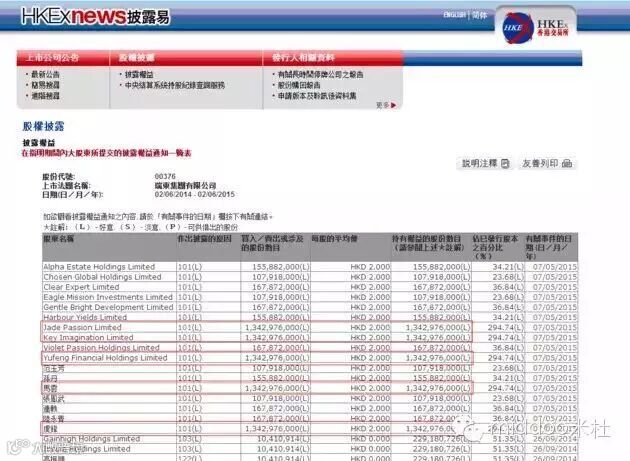Click Jade Passion Limited
The image size is (630, 461).
82,327
